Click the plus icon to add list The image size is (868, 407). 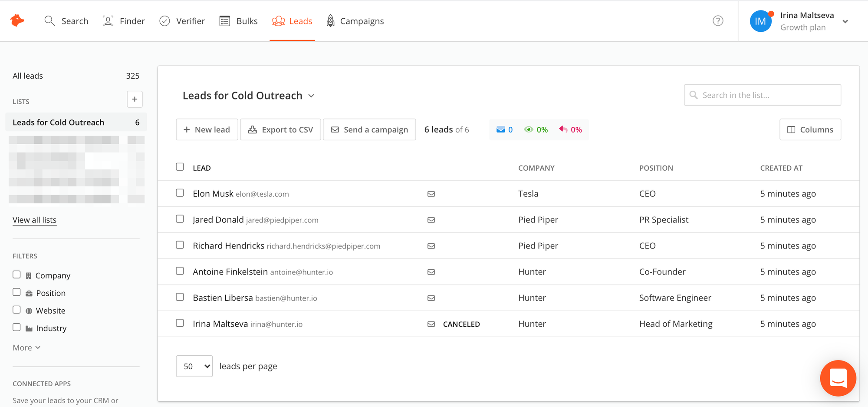pos(135,99)
